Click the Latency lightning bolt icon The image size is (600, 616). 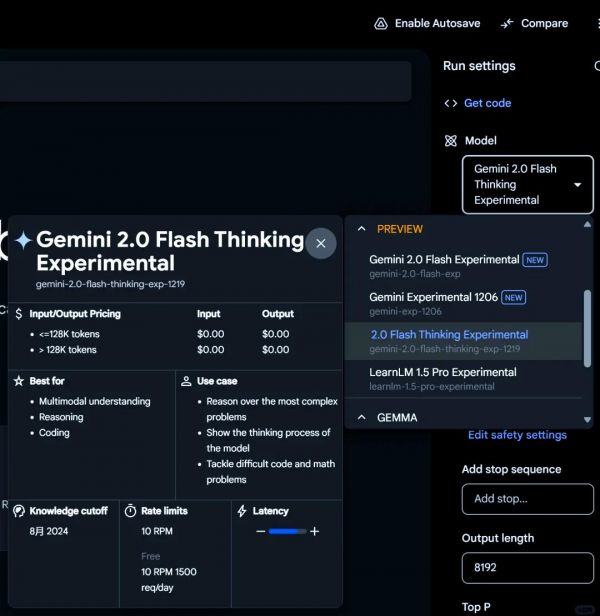242,511
